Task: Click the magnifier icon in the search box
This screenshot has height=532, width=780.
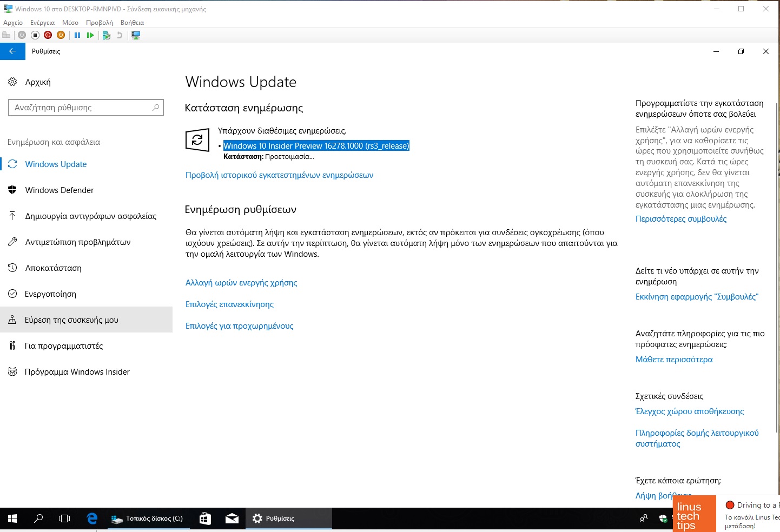Action: coord(156,108)
